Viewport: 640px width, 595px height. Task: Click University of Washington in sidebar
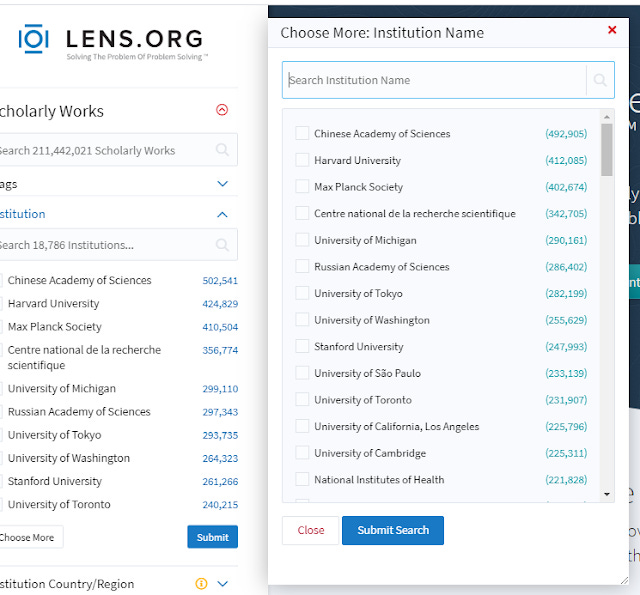coord(69,458)
